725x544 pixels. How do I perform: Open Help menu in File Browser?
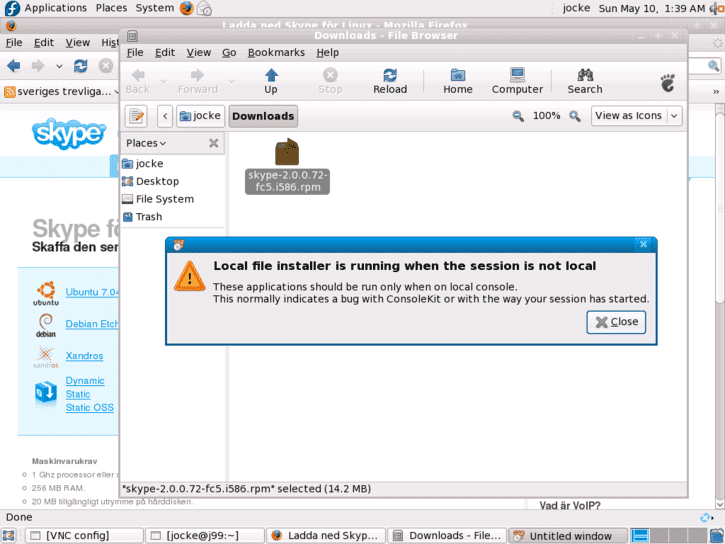(327, 53)
